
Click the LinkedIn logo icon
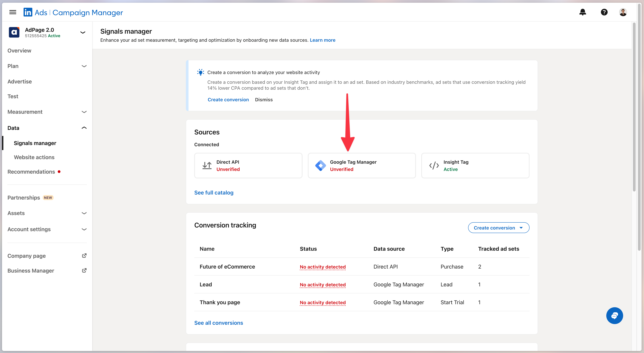[x=28, y=12]
